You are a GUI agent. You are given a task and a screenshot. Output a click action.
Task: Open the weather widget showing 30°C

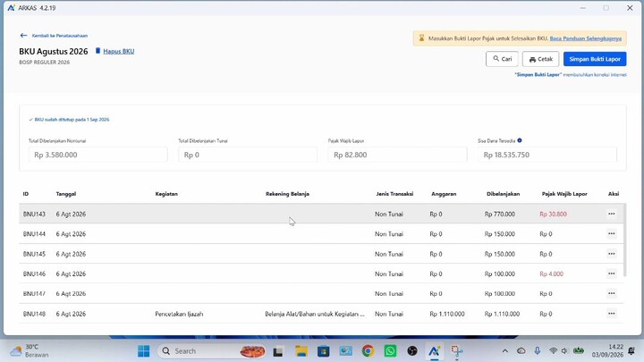(x=30, y=351)
